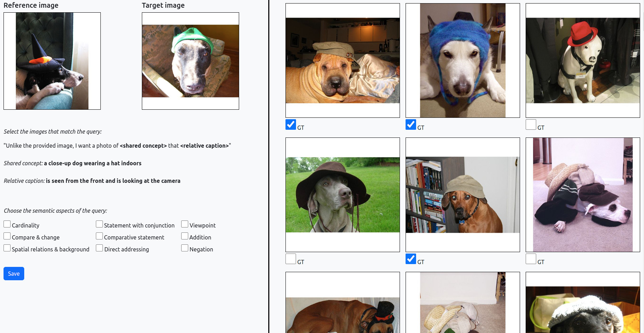This screenshot has width=644, height=333.
Task: Tick the Addition checkbox
Action: (185, 236)
